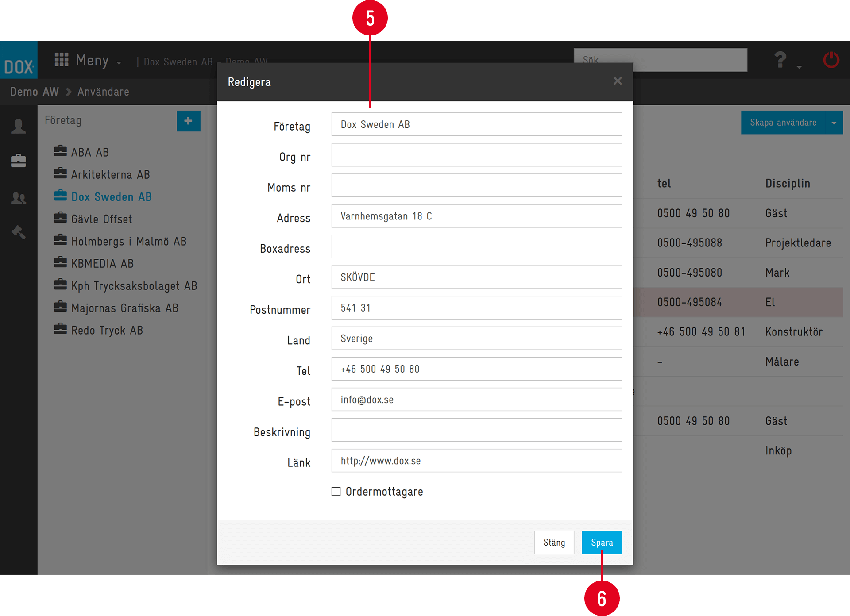The width and height of the screenshot is (850, 616).
Task: Click the Länk input field
Action: 476,460
